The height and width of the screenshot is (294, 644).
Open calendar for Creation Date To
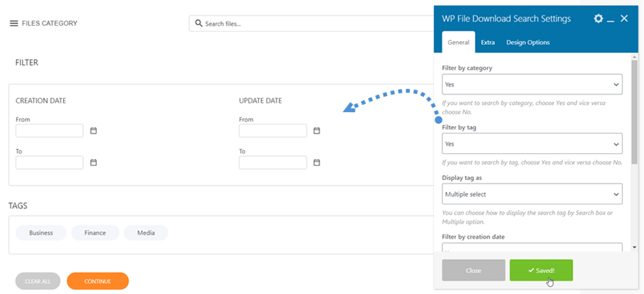pyautogui.click(x=93, y=162)
